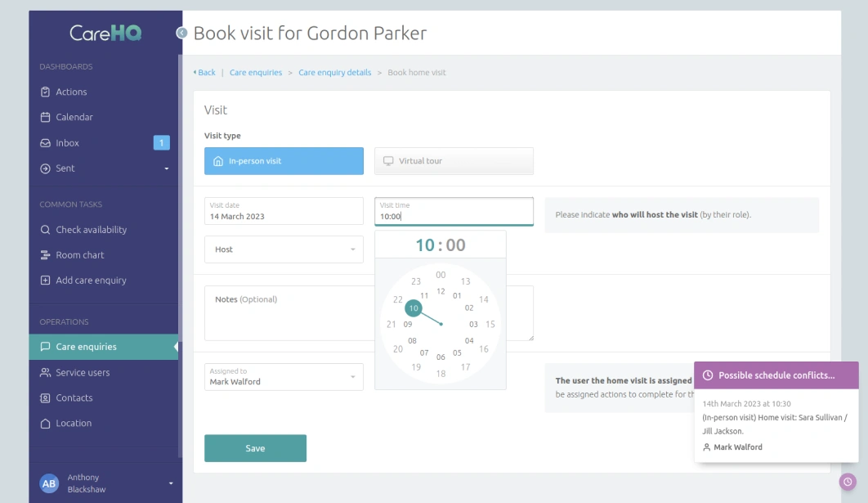Click the AB user avatar
The width and height of the screenshot is (868, 503).
(49, 483)
